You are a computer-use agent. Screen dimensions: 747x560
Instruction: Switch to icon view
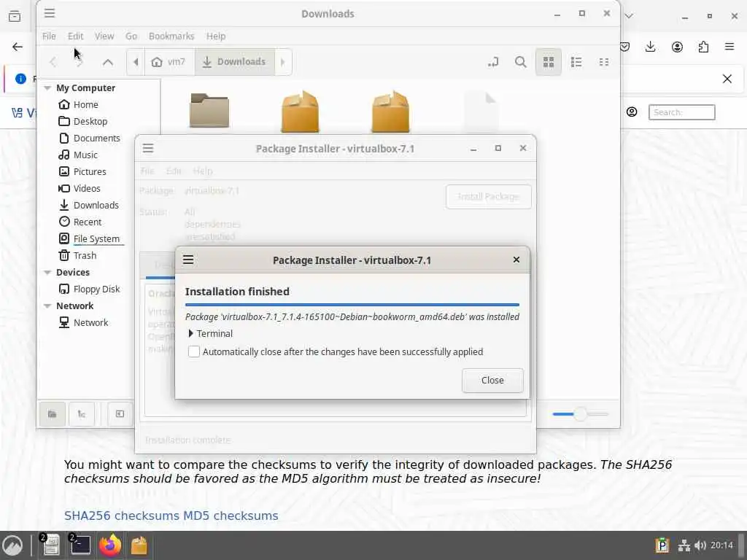[x=549, y=62]
